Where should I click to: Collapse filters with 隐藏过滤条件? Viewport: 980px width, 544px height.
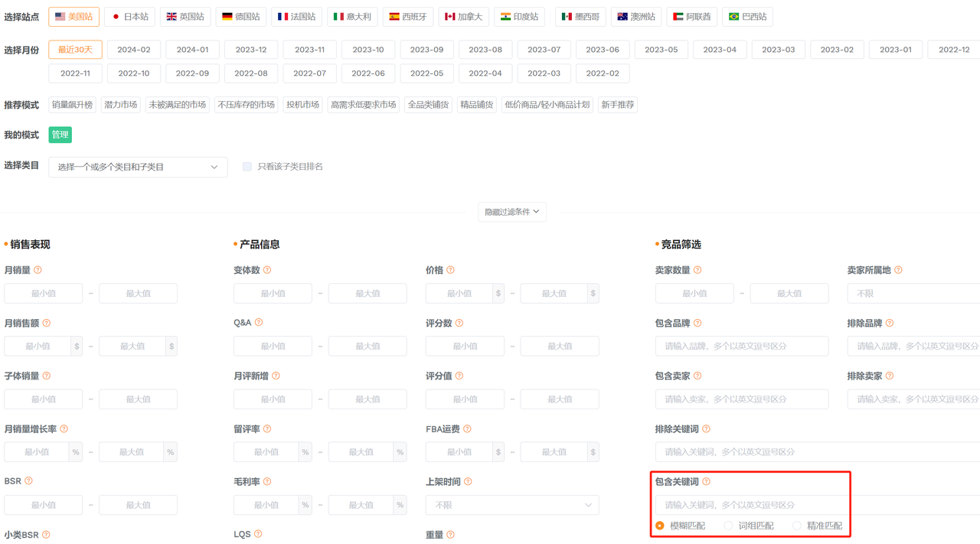[512, 212]
